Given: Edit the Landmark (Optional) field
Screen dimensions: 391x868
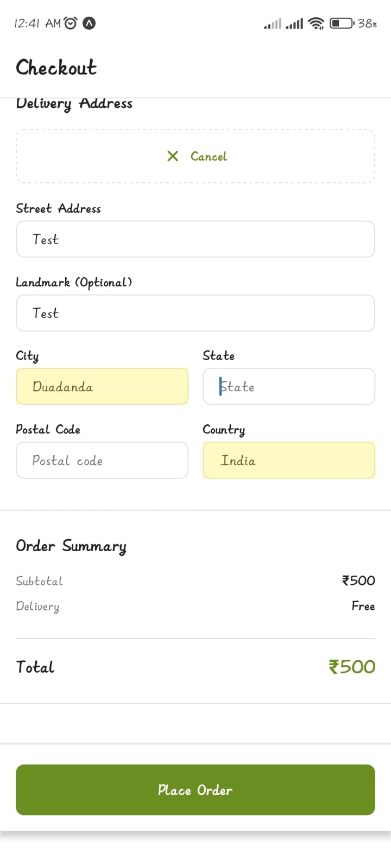Looking at the screenshot, I should [195, 313].
